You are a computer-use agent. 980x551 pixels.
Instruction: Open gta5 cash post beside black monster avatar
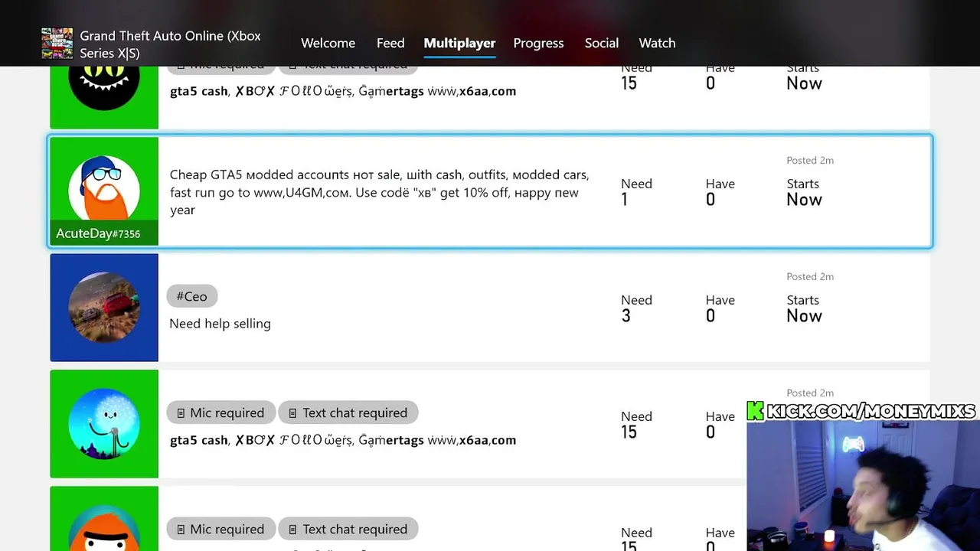343,91
